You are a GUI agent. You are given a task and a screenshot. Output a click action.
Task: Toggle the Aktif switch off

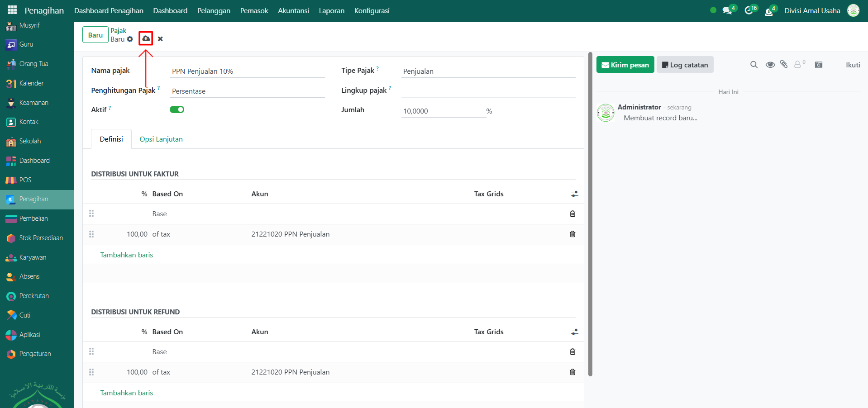[x=177, y=109]
